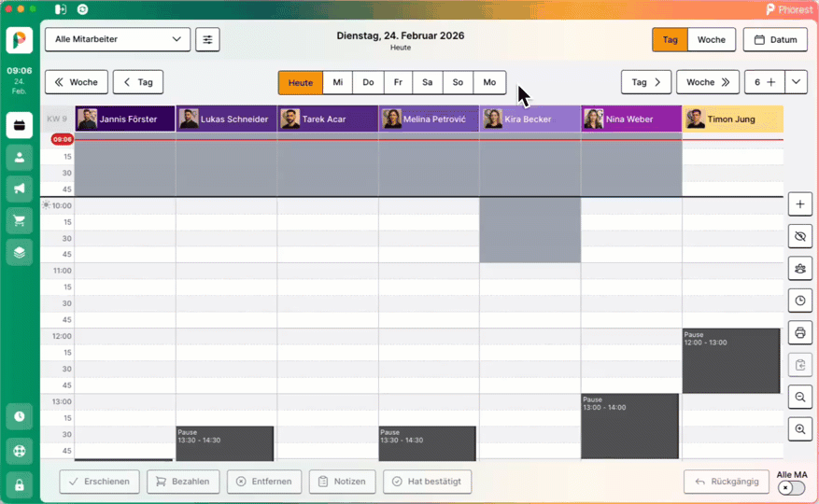Select the Do day tab
Viewport: 819px width, 504px height.
pyautogui.click(x=368, y=82)
